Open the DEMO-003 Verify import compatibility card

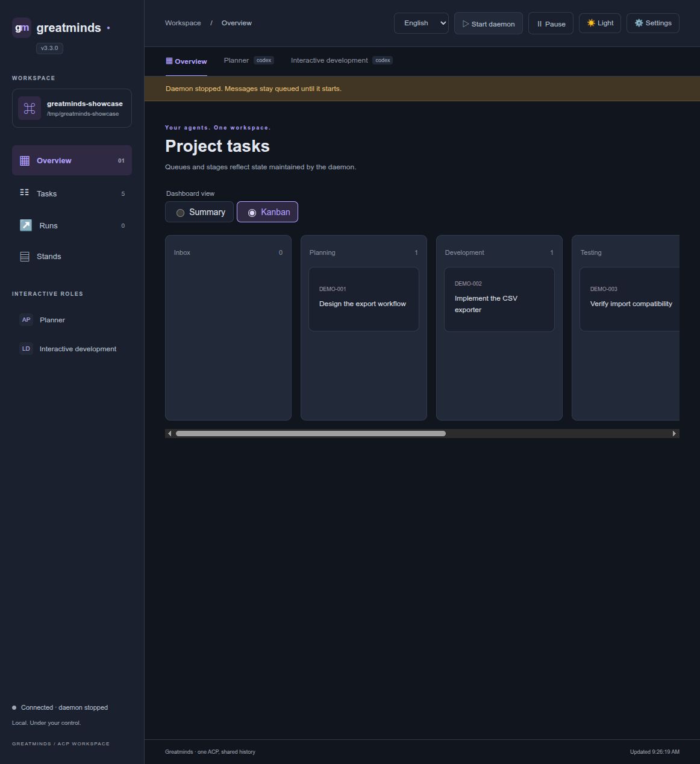[630, 299]
